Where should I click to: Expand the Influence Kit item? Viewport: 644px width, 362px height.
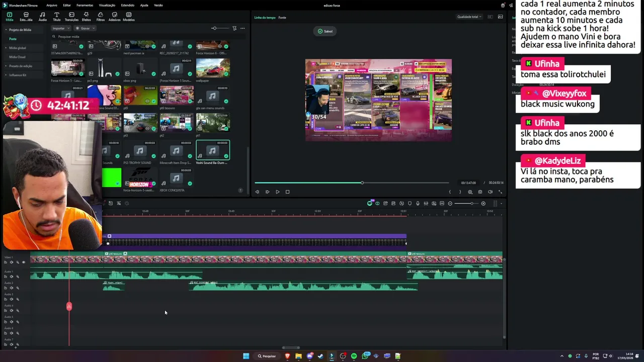tap(6, 75)
